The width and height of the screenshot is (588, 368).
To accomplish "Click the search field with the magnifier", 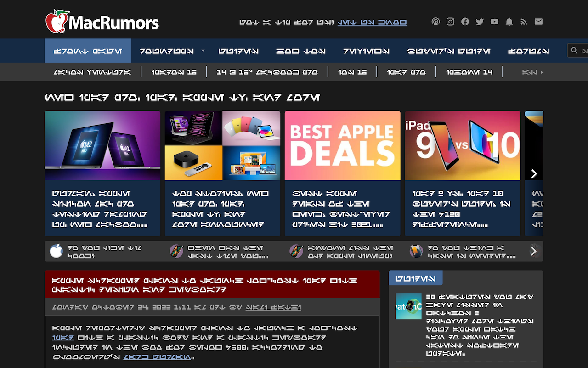I will pyautogui.click(x=578, y=51).
